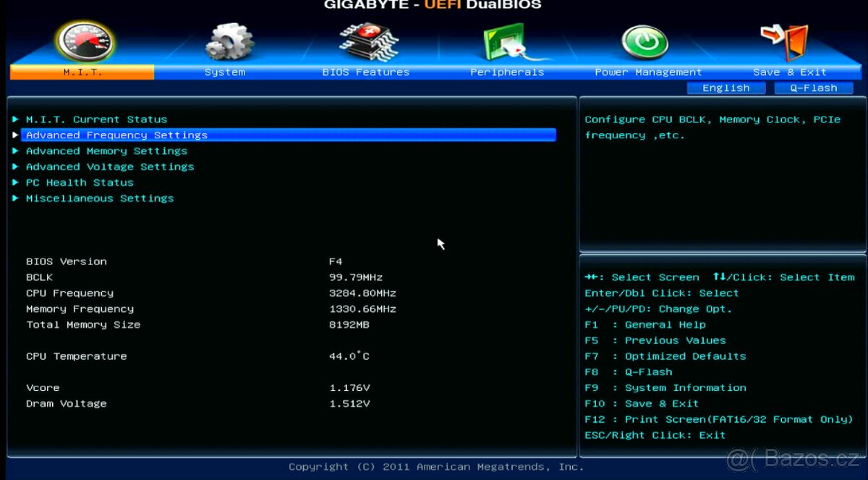Viewport: 868px width, 480px height.
Task: Click the Total Memory Size value 8192MB
Action: click(x=349, y=325)
